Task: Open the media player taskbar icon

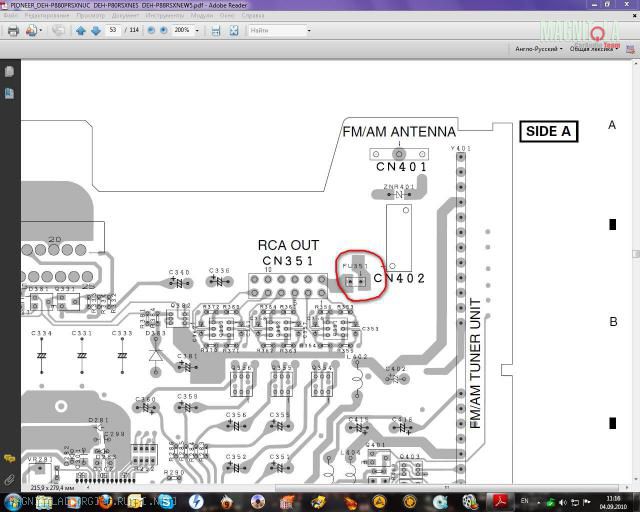Action: (74, 502)
